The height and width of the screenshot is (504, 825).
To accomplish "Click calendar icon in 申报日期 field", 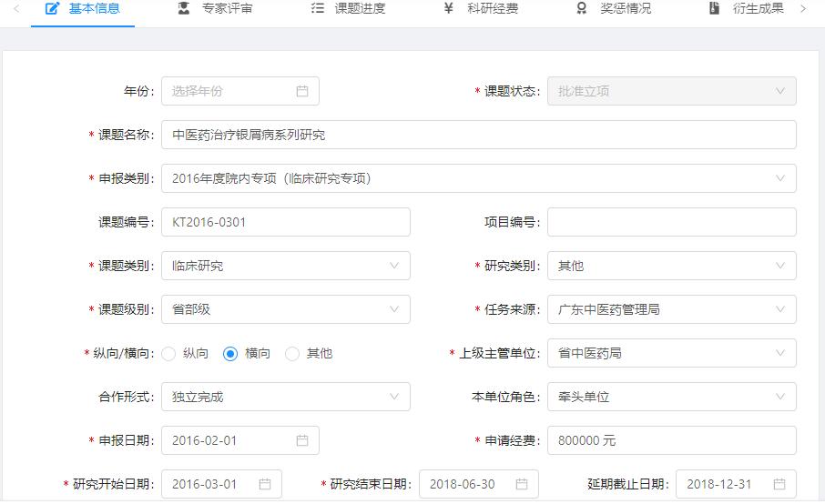I will coord(302,440).
